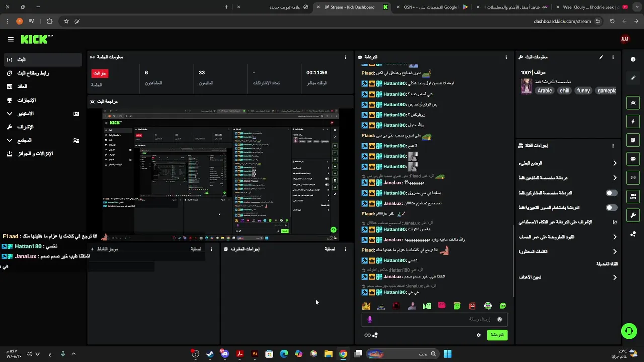Toggle the lightning bolt panel icon
The image size is (644, 362).
(633, 121)
